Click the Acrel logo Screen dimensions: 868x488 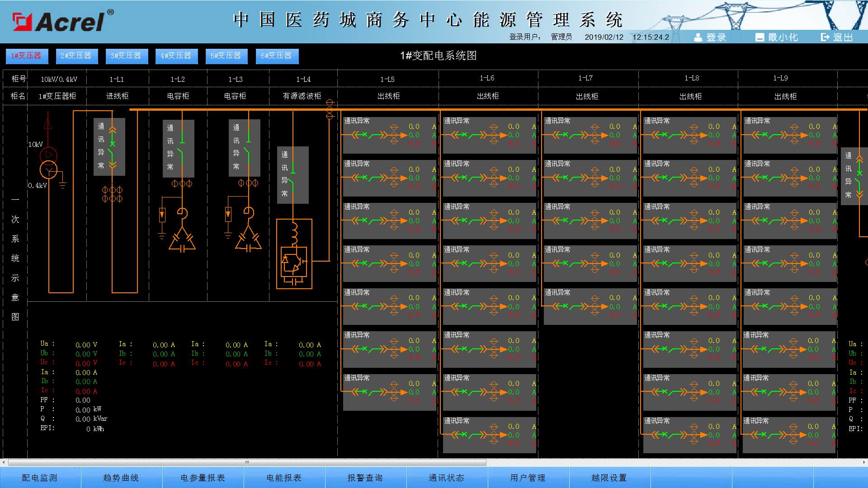point(62,21)
